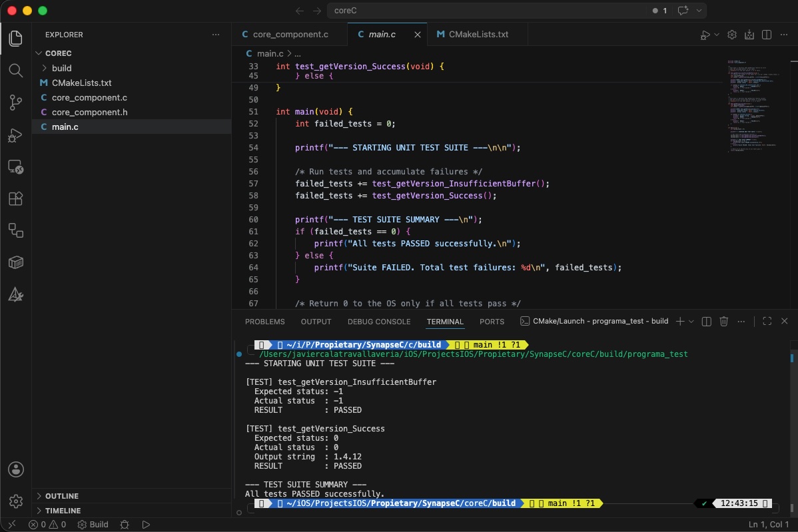This screenshot has width=798, height=532.
Task: Open the chat icon in title bar
Action: coord(683,10)
